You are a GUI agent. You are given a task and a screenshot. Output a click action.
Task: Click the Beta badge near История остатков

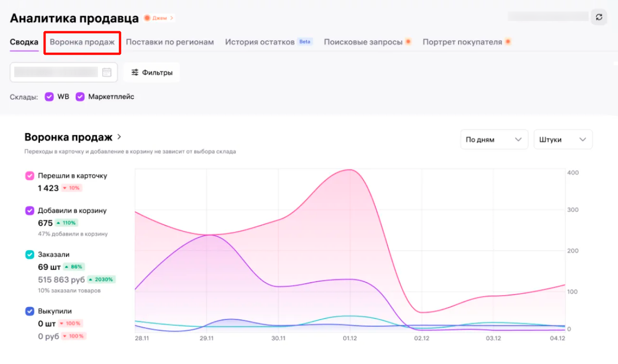click(305, 42)
